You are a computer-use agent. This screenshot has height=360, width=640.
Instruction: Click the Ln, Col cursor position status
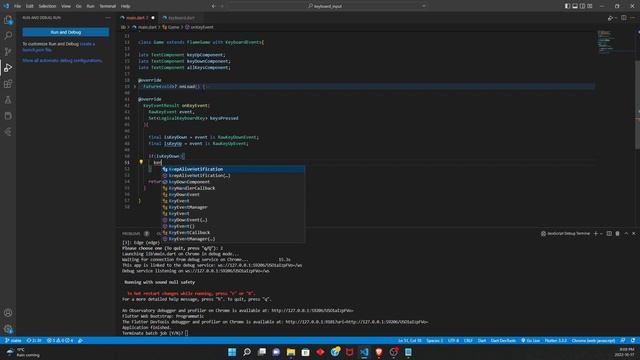click(x=409, y=340)
